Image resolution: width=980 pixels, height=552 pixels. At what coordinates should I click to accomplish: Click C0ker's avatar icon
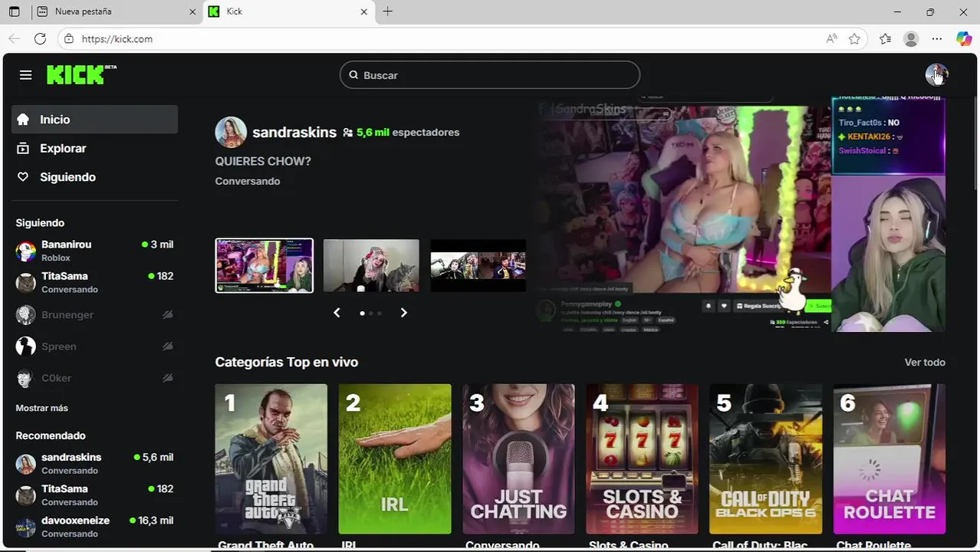click(x=26, y=377)
